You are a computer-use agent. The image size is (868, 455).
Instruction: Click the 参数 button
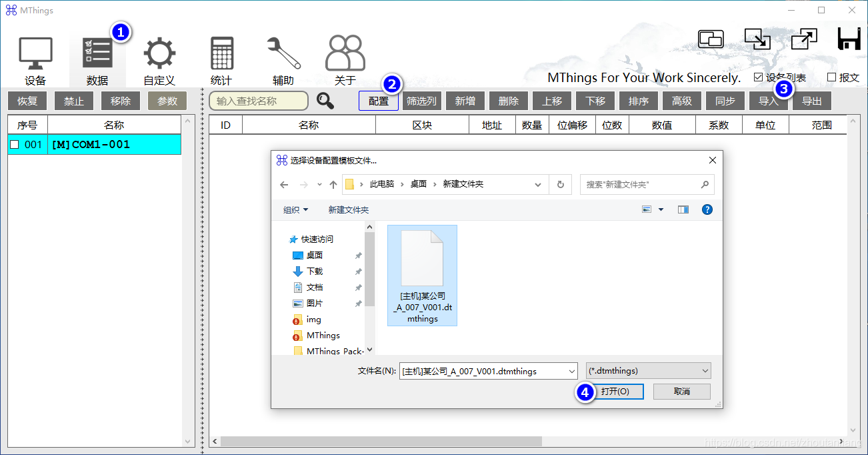click(167, 101)
